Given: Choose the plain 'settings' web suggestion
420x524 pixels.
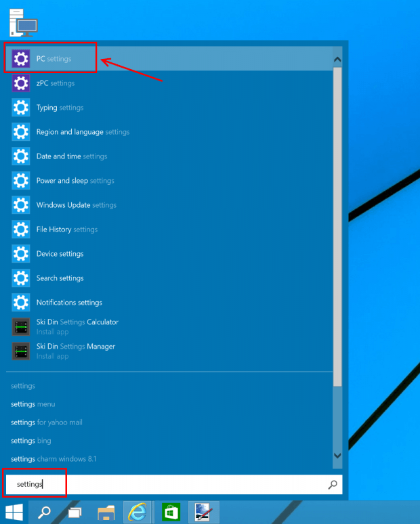Looking at the screenshot, I should click(23, 386).
